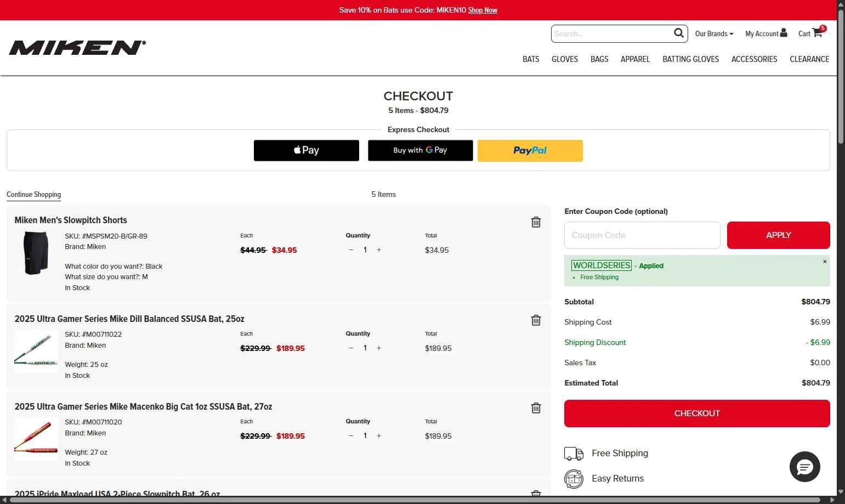
Task: Click the horizontal scrollbar at bottom
Action: pyautogui.click(x=416, y=500)
